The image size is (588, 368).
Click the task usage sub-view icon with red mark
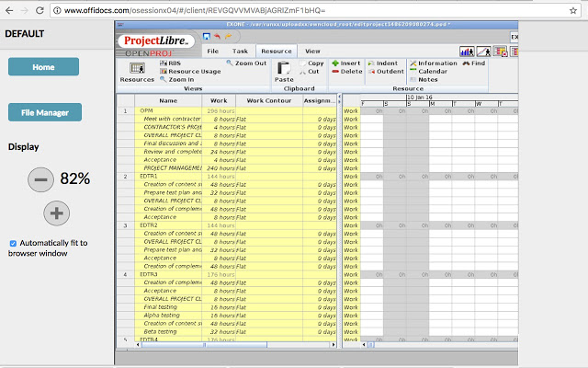tap(500, 52)
